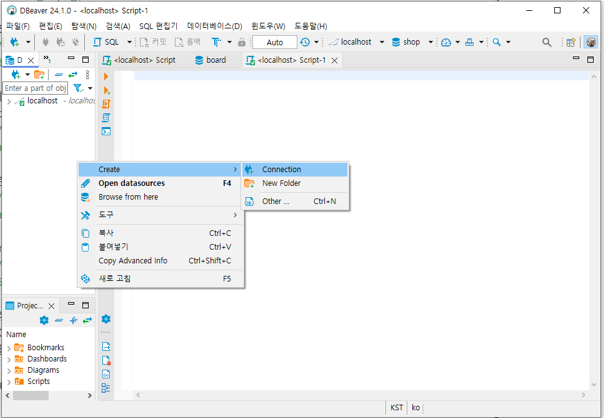604x418 pixels.
Task: Click the Commit (커밋) toolbar button
Action: [153, 42]
